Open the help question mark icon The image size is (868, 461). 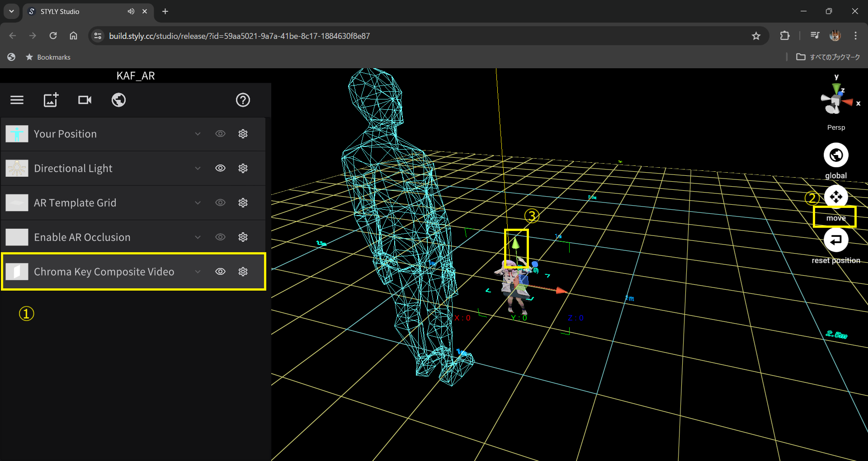point(243,100)
